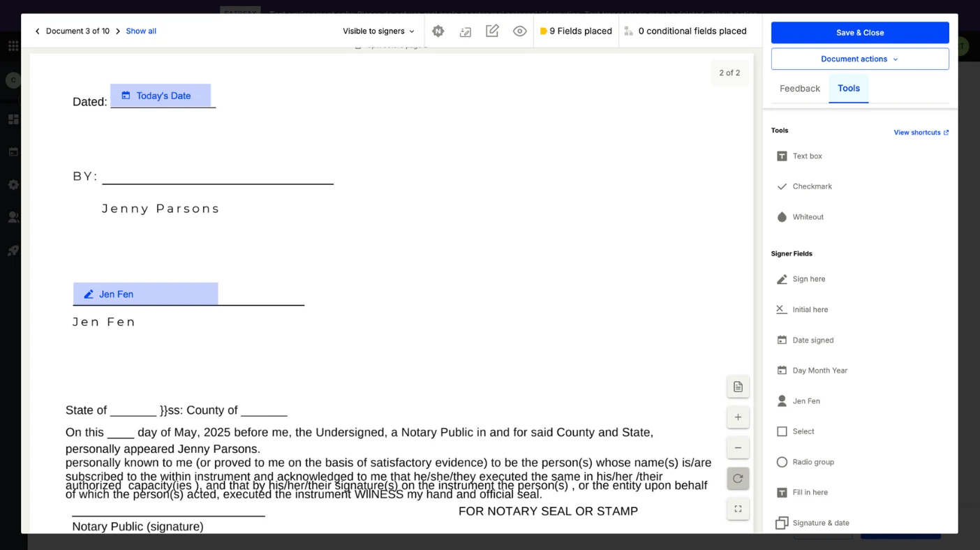
Task: Click the users icon in background sidebar
Action: coord(13,217)
